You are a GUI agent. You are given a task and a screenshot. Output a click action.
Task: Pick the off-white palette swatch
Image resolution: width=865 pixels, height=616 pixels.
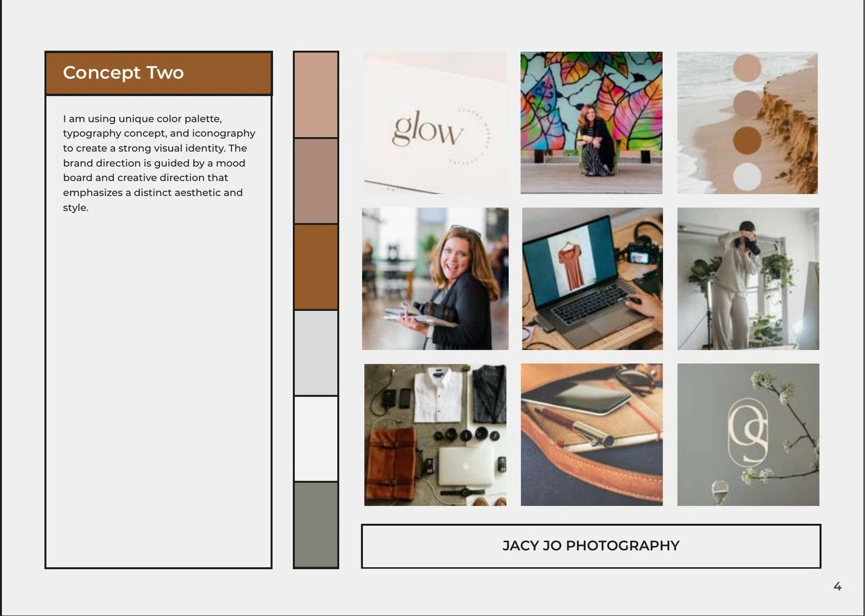click(316, 439)
